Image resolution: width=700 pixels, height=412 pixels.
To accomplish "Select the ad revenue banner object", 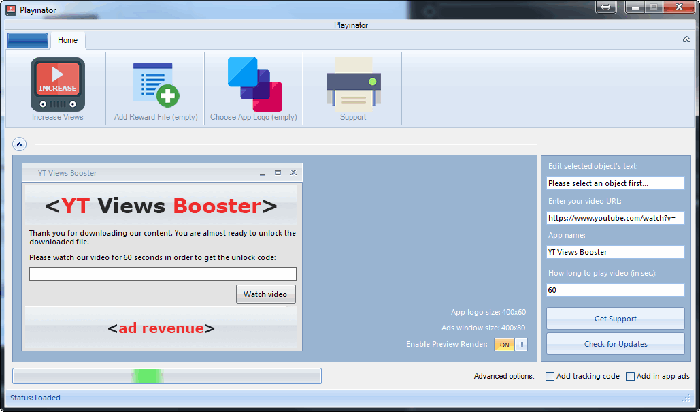I will click(161, 328).
